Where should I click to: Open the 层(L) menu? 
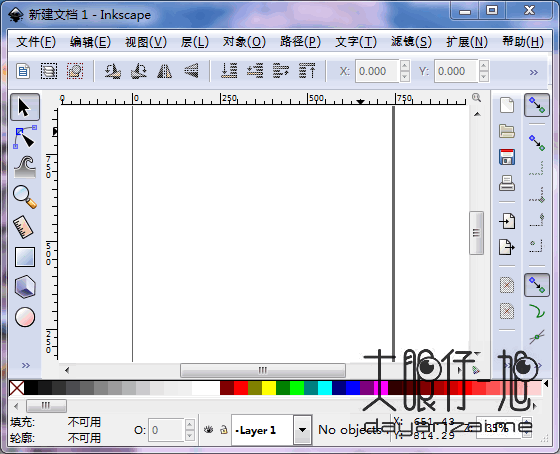(x=195, y=42)
